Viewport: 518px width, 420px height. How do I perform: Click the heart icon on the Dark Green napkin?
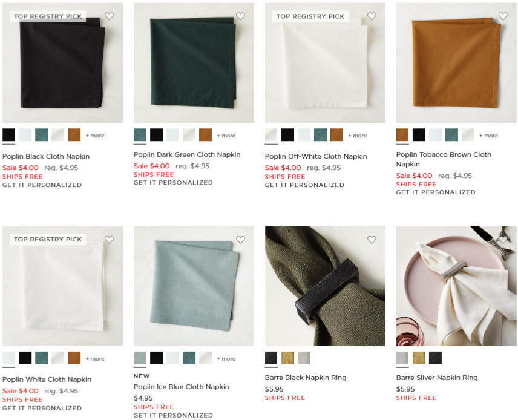[240, 16]
